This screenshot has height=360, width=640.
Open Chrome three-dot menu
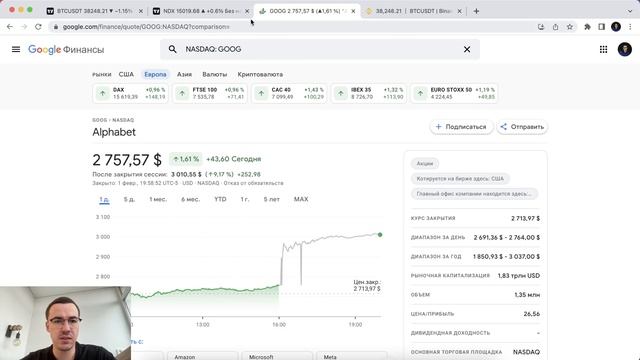tap(630, 27)
